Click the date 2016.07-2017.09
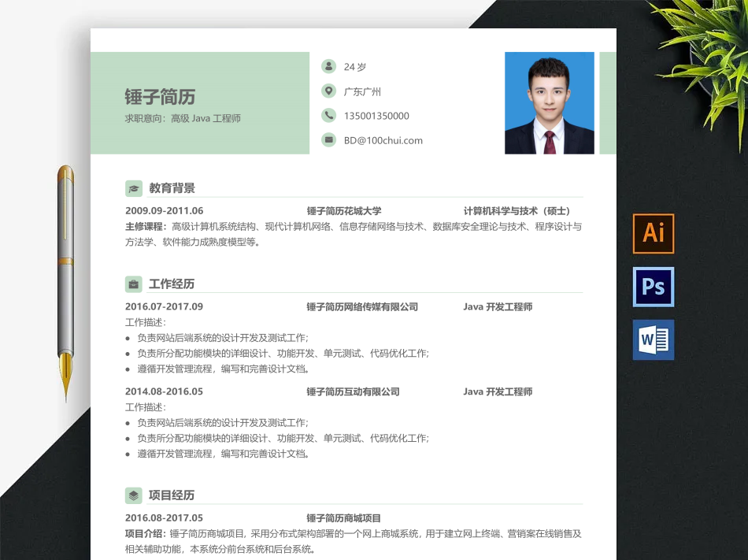The width and height of the screenshot is (748, 560). [x=164, y=306]
